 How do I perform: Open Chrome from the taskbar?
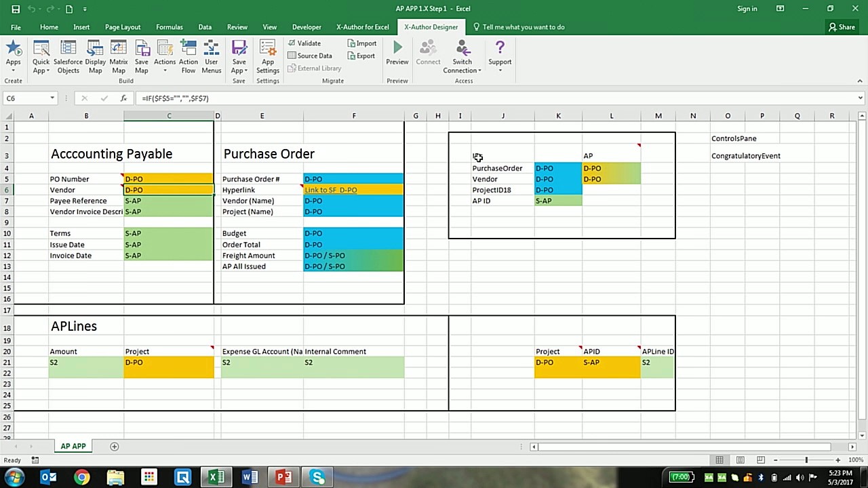(82, 477)
